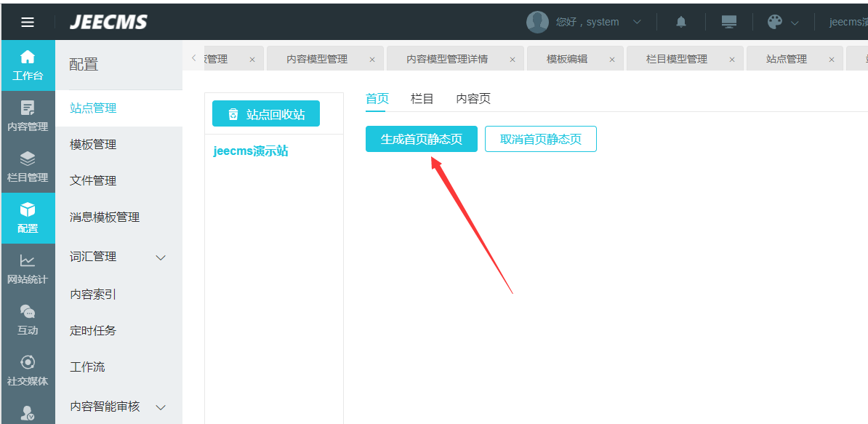Click the 站点回收站 button
The height and width of the screenshot is (424, 868).
click(266, 114)
